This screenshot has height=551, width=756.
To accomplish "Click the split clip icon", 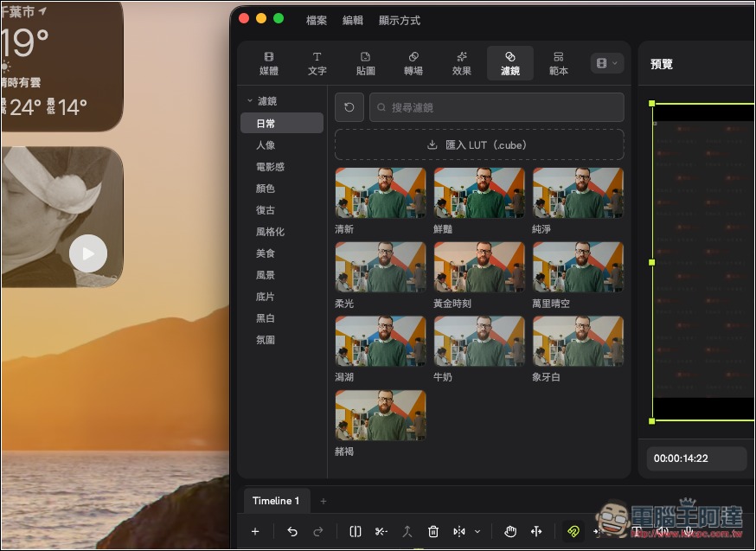I will point(356,531).
